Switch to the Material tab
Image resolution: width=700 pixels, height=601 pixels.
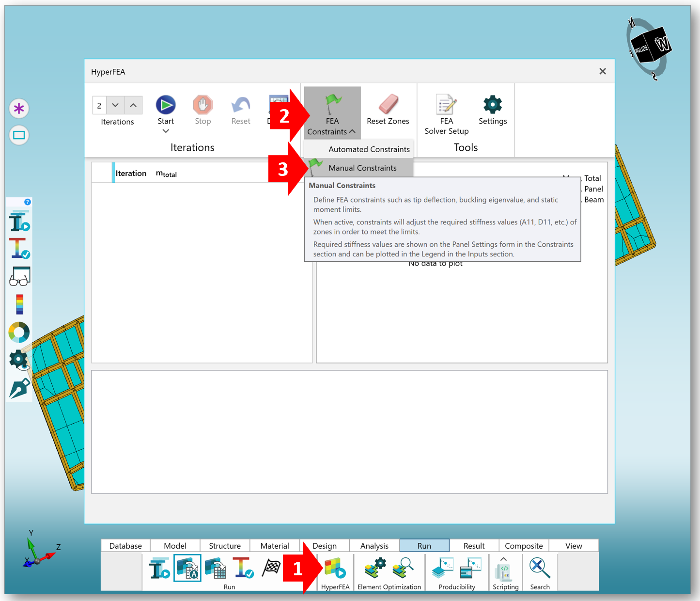[x=275, y=546]
